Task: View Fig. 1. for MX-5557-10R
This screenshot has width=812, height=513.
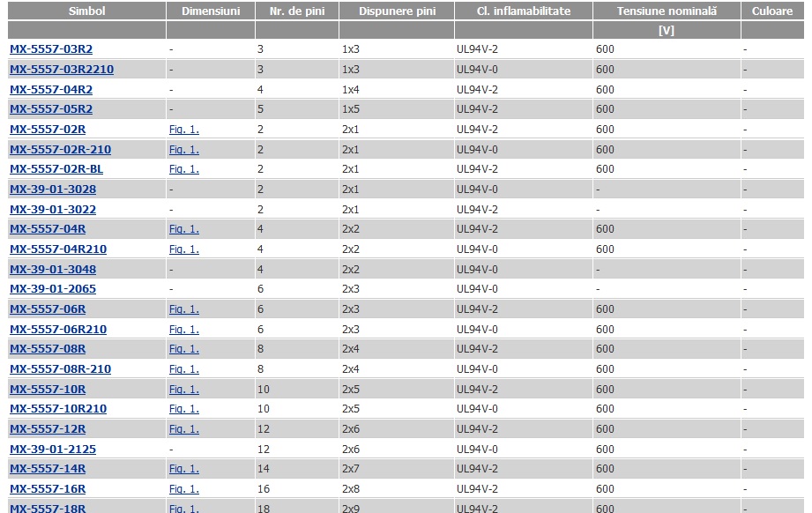Action: (184, 390)
